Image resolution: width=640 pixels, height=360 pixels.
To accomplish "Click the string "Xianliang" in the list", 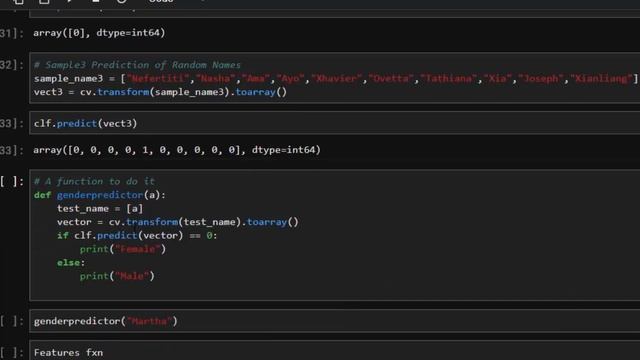I will click(602, 78).
